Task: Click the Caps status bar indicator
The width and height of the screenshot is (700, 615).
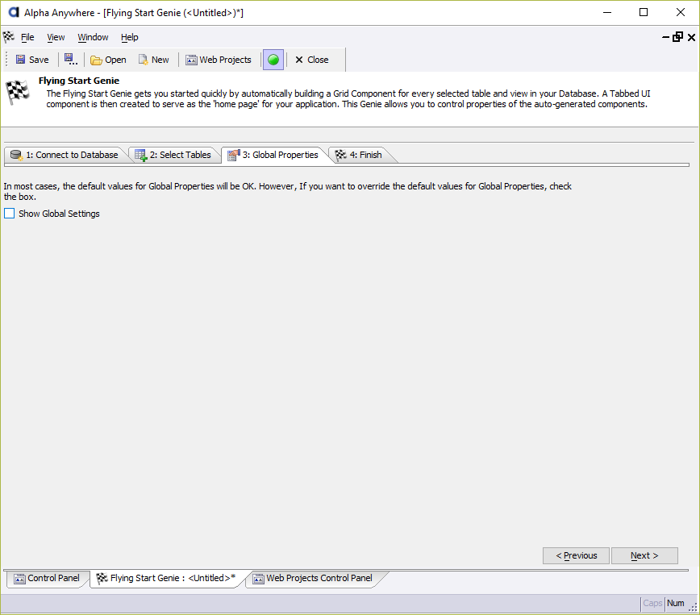Action: point(652,603)
